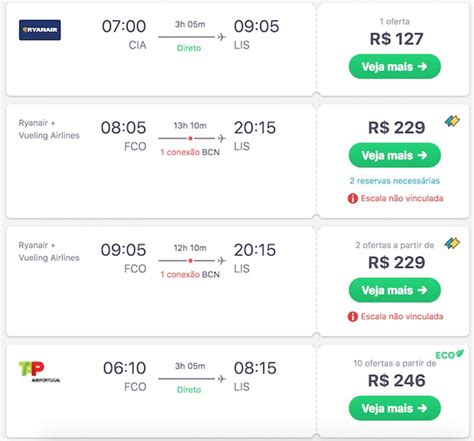Click red warning icon on 09:05 FCO flight
This screenshot has height=441, width=474.
pos(353,316)
